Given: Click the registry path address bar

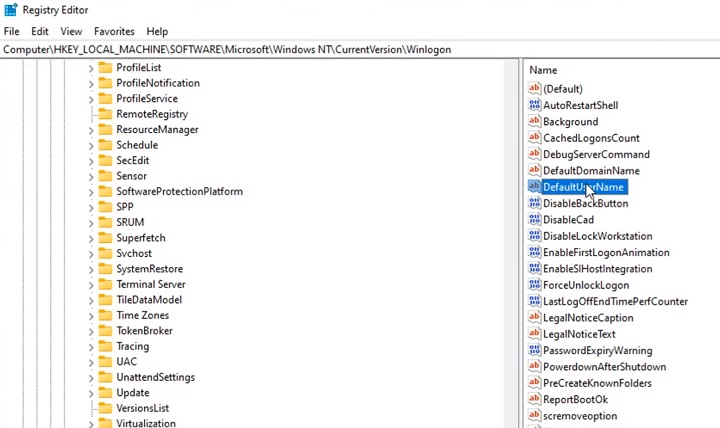Looking at the screenshot, I should coord(360,50).
